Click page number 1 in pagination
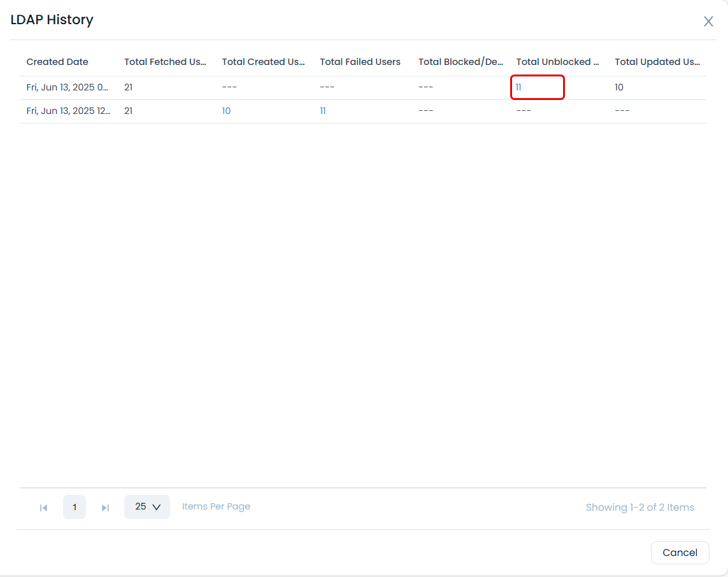Image resolution: width=728 pixels, height=577 pixels. (74, 507)
